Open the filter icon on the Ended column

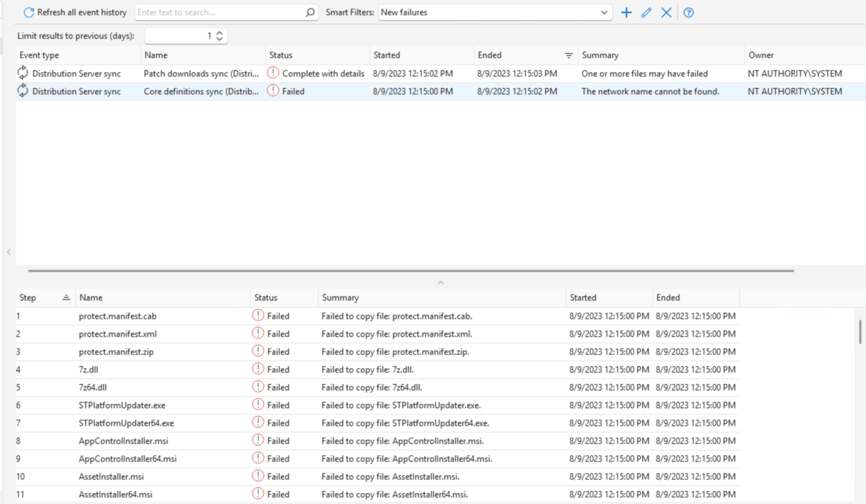(568, 55)
